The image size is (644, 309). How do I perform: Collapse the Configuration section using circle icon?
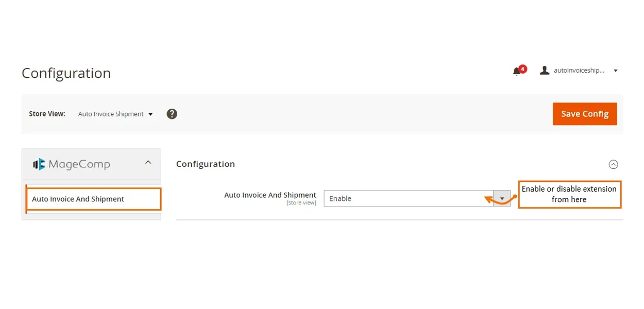(613, 164)
